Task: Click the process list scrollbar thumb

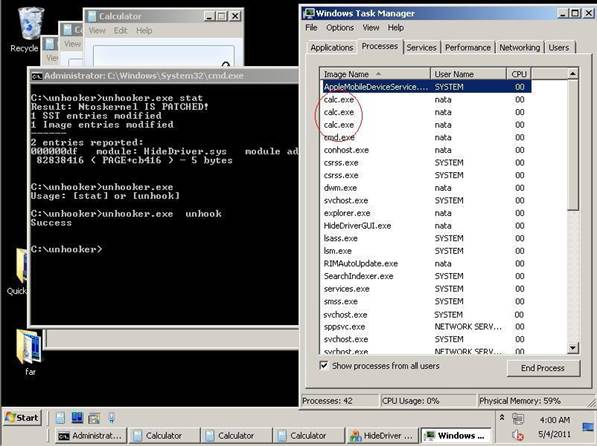Action: [x=573, y=145]
